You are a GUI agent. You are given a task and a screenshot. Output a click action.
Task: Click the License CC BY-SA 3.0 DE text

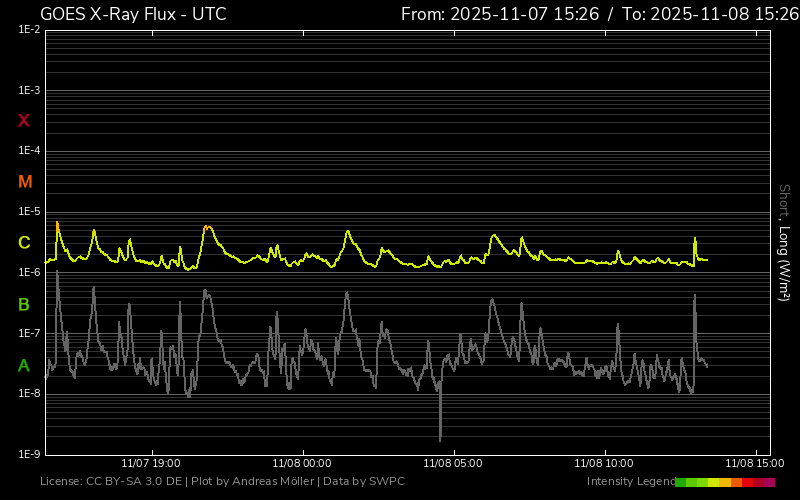[x=112, y=482]
